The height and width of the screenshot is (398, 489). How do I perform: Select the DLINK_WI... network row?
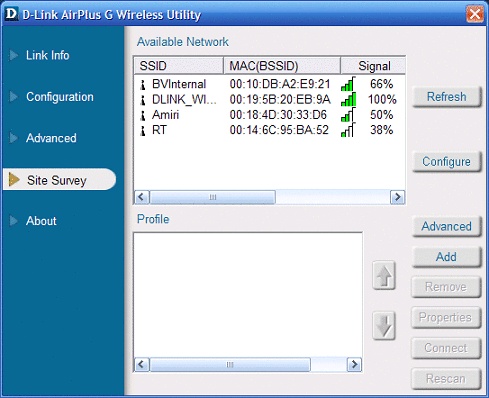269,99
